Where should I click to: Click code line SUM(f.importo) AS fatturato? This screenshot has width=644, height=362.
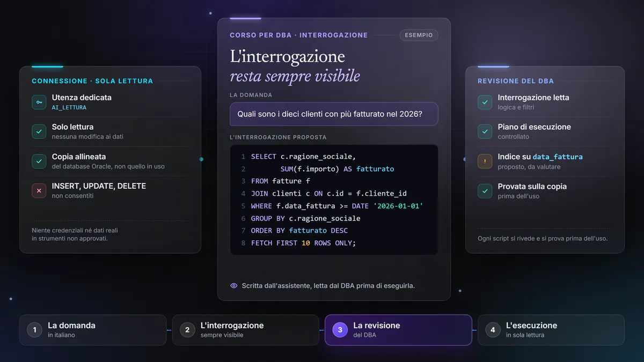point(337,169)
